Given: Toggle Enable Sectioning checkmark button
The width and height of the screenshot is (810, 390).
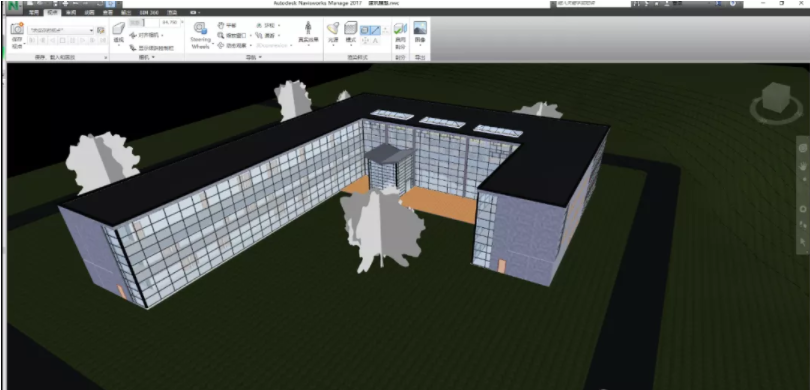Looking at the screenshot, I should point(400,28).
